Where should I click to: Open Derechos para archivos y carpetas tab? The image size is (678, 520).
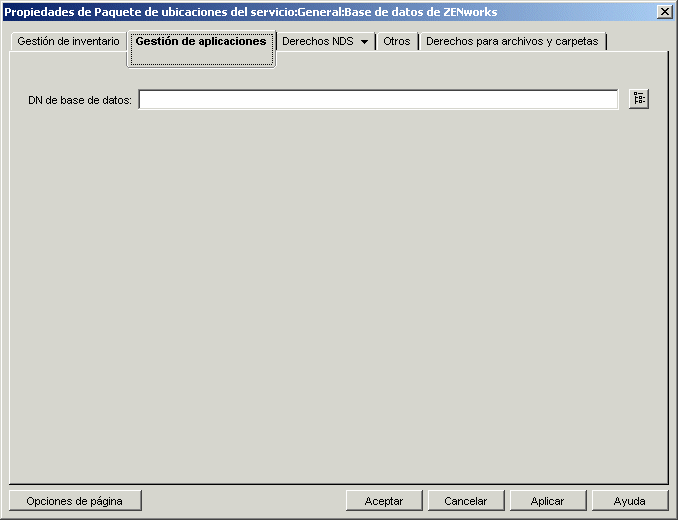(512, 41)
